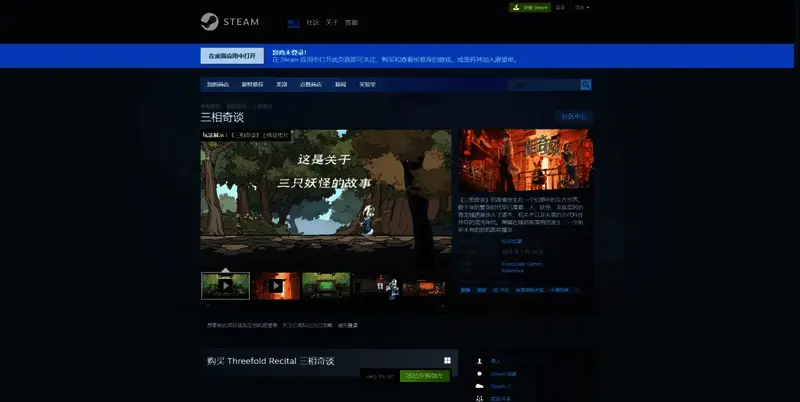This screenshot has width=800, height=402.
Task: Click the Windows platform icon in purchase box
Action: pos(447,360)
